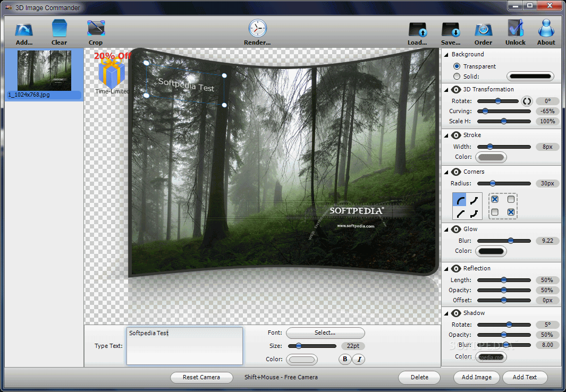This screenshot has width=566, height=392.
Task: Open the Render... clock icon
Action: point(257,28)
